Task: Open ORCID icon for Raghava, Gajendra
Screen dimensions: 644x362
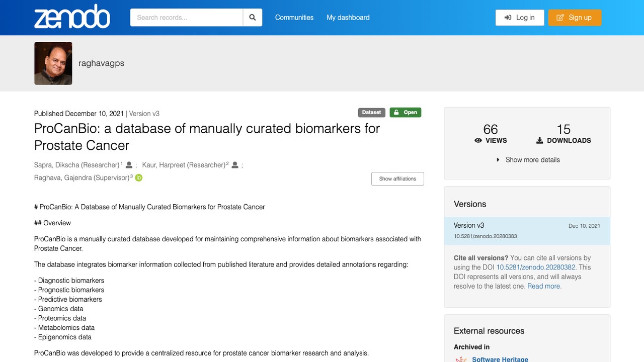Action: (x=139, y=177)
